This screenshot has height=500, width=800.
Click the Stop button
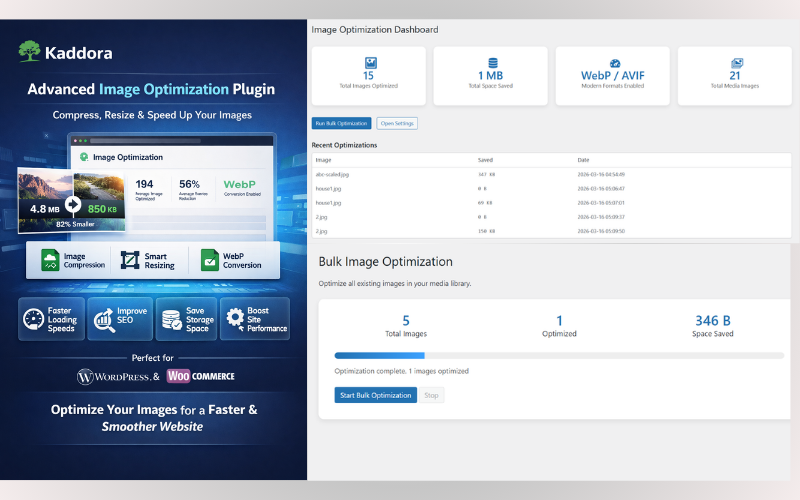[x=431, y=395]
